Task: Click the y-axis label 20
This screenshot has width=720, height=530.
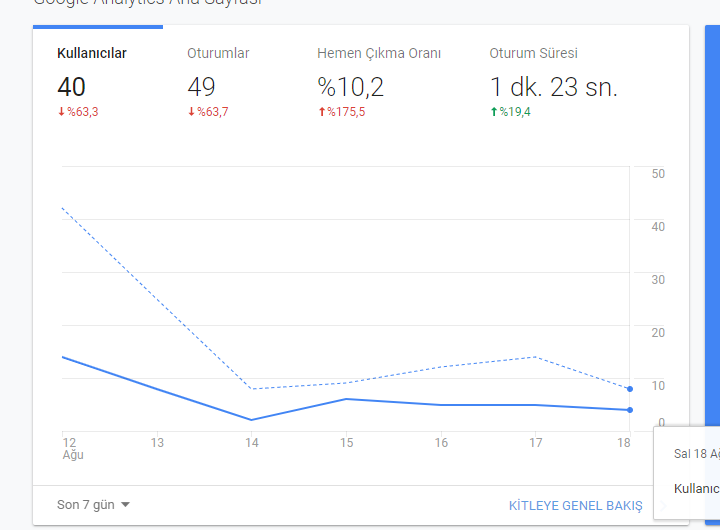Action: click(x=658, y=333)
